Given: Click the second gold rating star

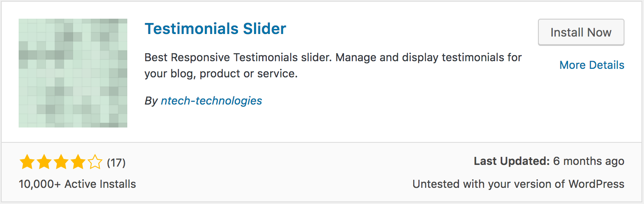Looking at the screenshot, I should point(44,162).
